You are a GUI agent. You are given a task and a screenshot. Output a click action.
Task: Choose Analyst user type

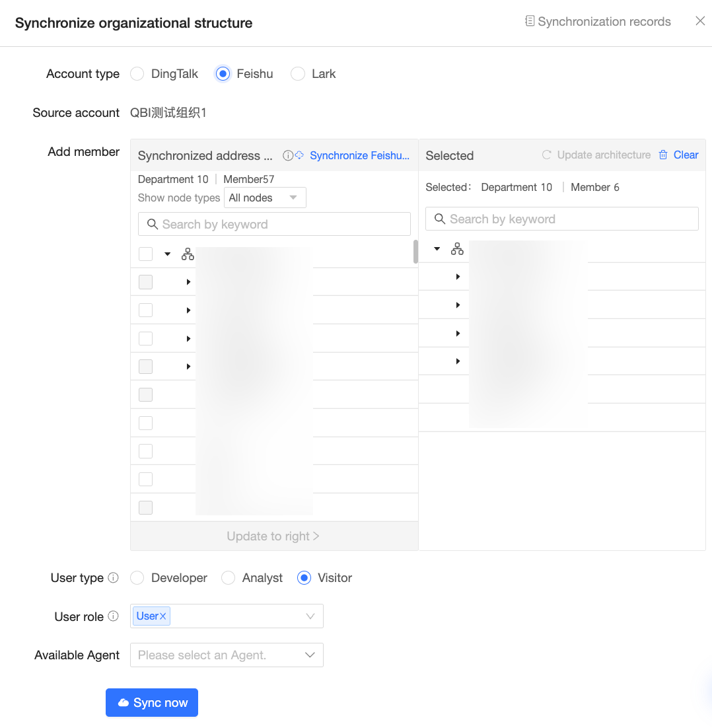coord(228,577)
